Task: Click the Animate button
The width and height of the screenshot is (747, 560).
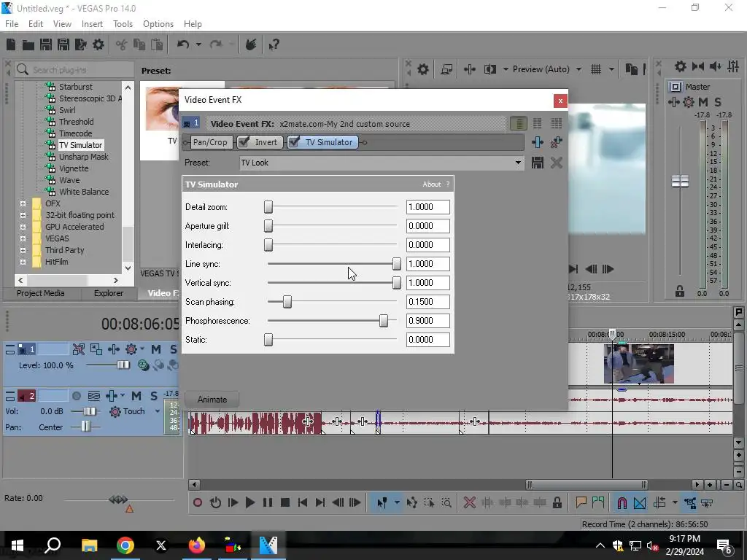Action: click(x=212, y=400)
